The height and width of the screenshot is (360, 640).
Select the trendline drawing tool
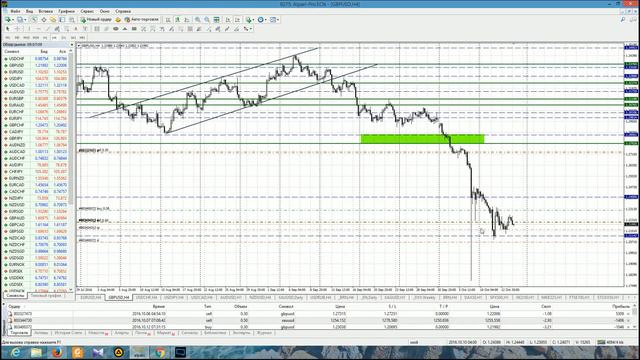coord(48,29)
